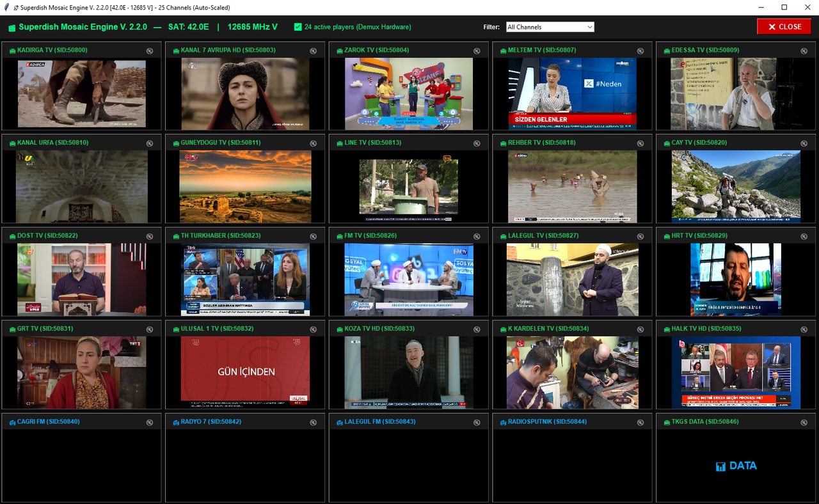
Task: Click the Superdish logo icon in the green header
Action: point(12,28)
